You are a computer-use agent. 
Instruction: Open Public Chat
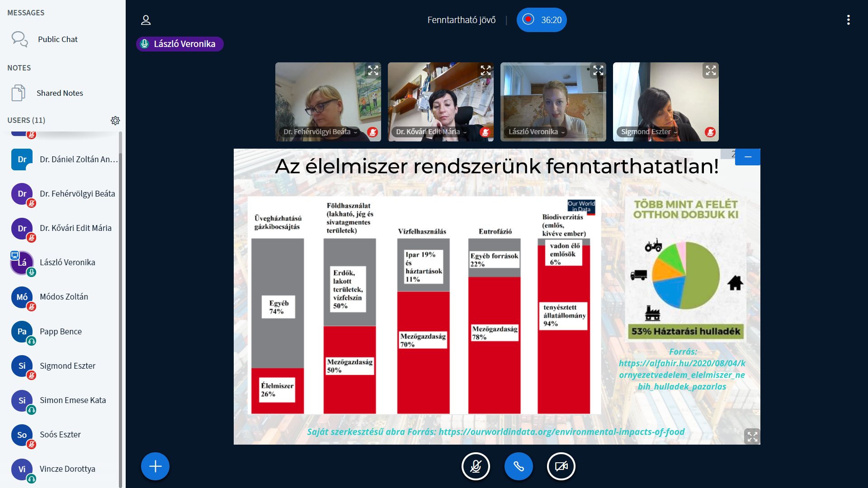coord(57,39)
